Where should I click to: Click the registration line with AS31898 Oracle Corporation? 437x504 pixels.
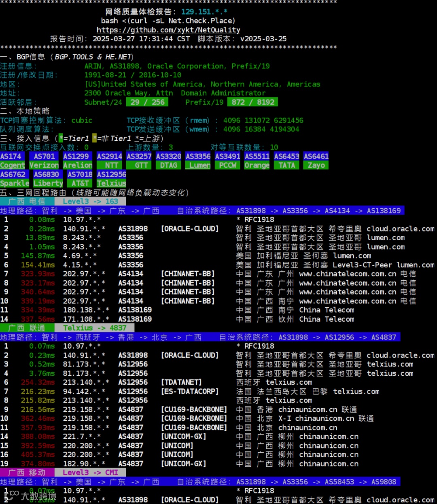pos(177,66)
